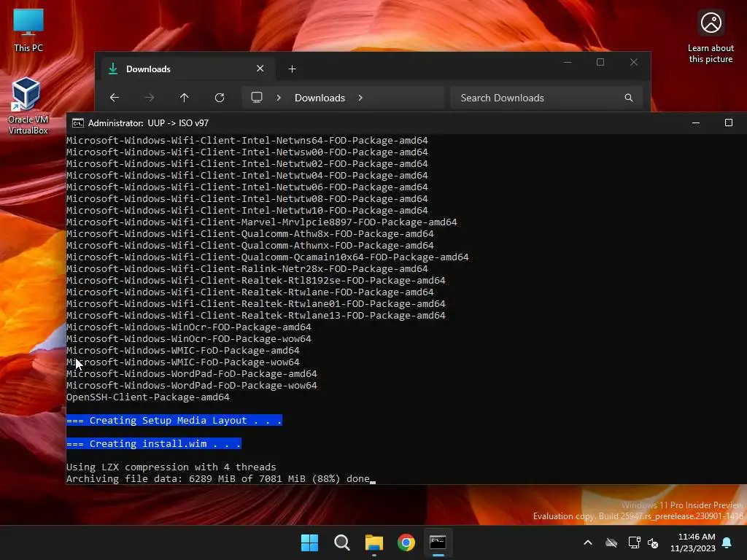Open the notifications bell icon
Viewport: 747px width, 560px height.
tap(727, 542)
